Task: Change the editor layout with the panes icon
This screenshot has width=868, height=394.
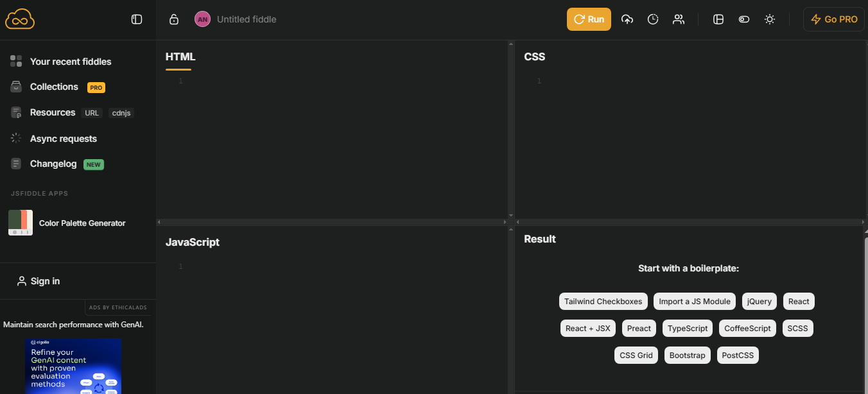Action: (718, 19)
